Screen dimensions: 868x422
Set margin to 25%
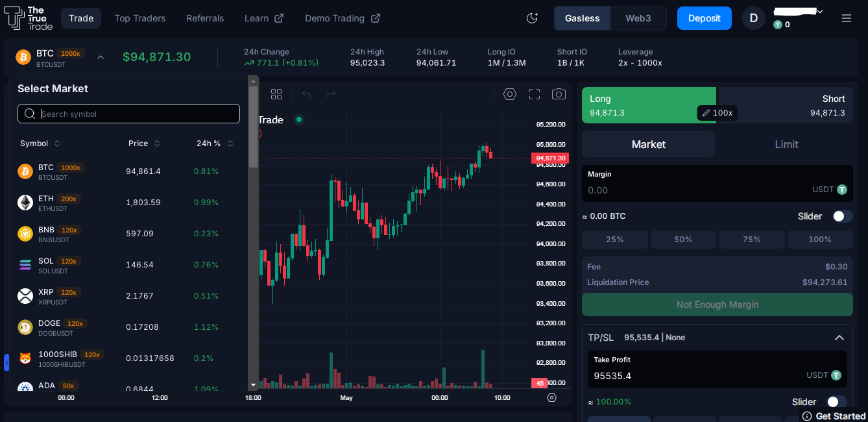(x=615, y=240)
